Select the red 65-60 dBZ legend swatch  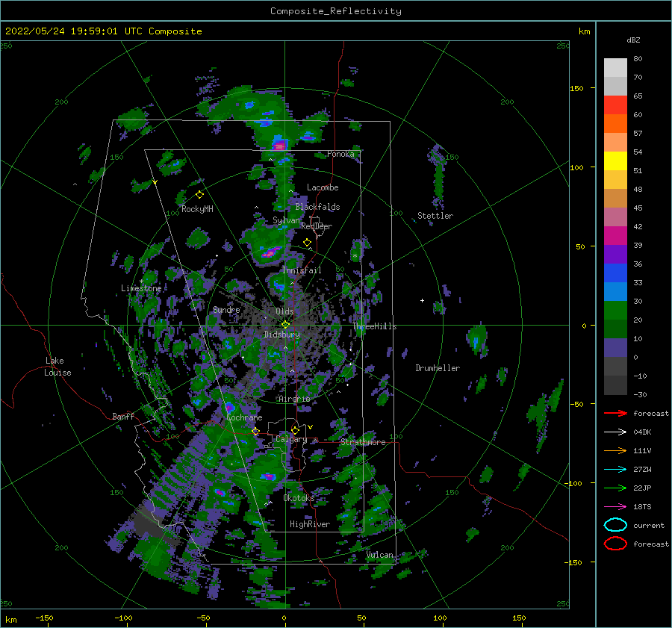coord(615,105)
